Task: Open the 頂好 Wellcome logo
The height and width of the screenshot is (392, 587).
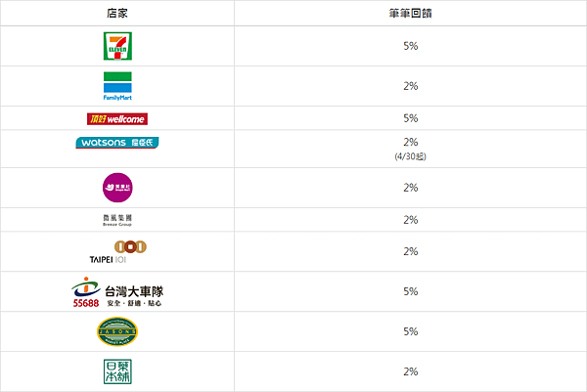Action: coord(117,119)
